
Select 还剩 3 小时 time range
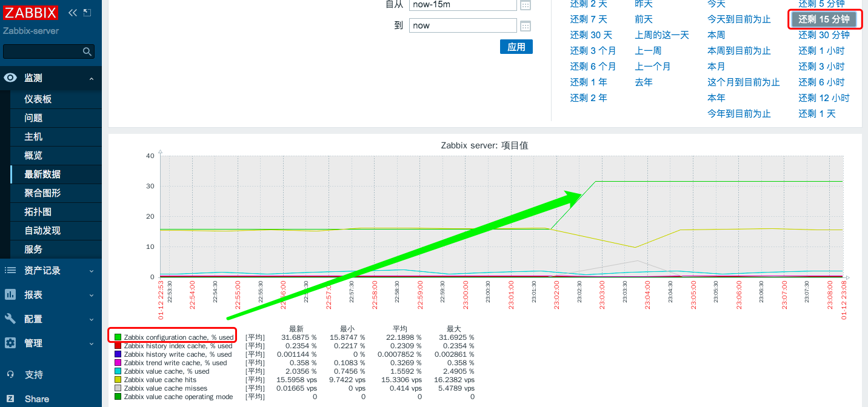tap(821, 67)
